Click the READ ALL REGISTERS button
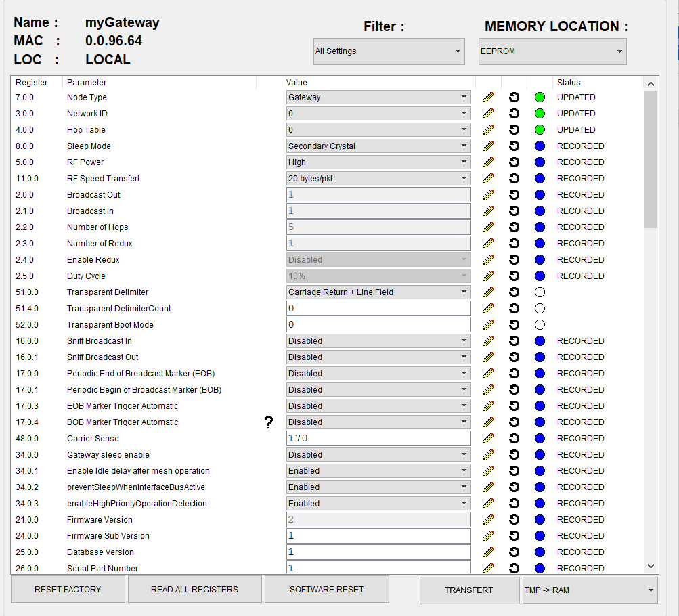Screen dimensions: 679x616 pos(194,589)
